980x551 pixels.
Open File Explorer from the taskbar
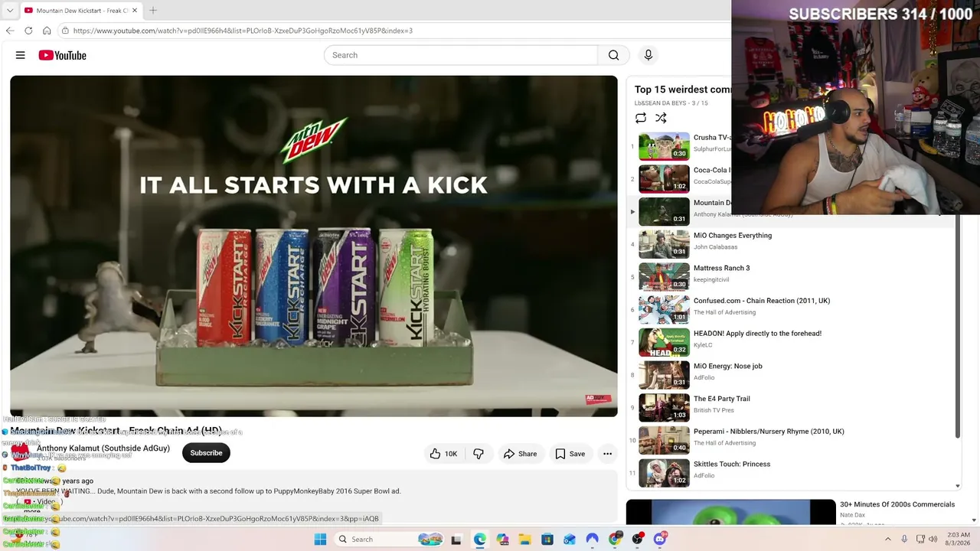pos(524,540)
